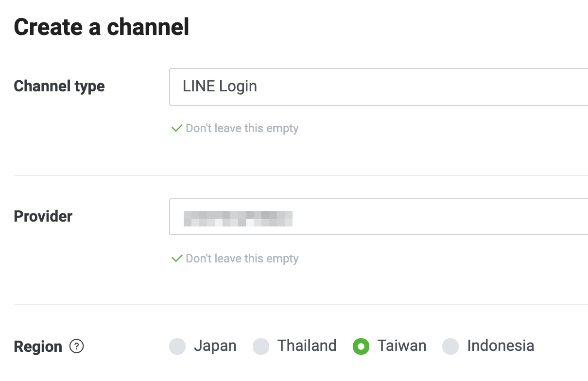Choose Thailand as the region

click(x=261, y=346)
